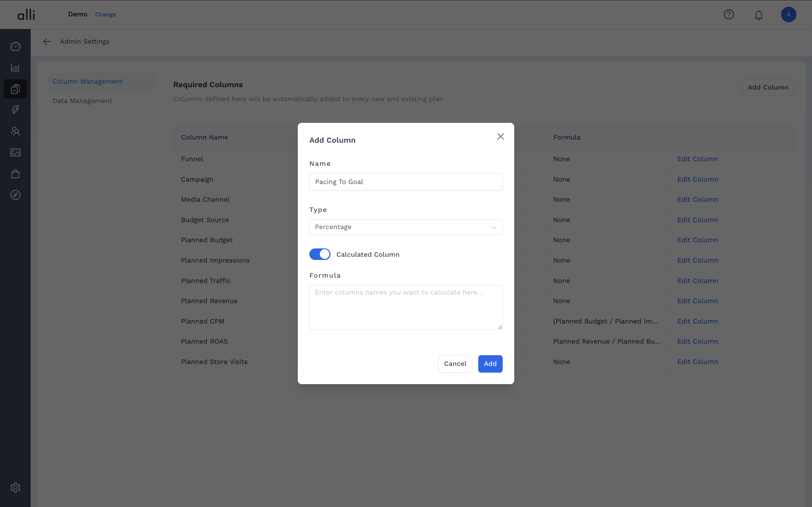The image size is (812, 507).
Task: Select the lightning bolt sidebar icon
Action: [x=15, y=110]
